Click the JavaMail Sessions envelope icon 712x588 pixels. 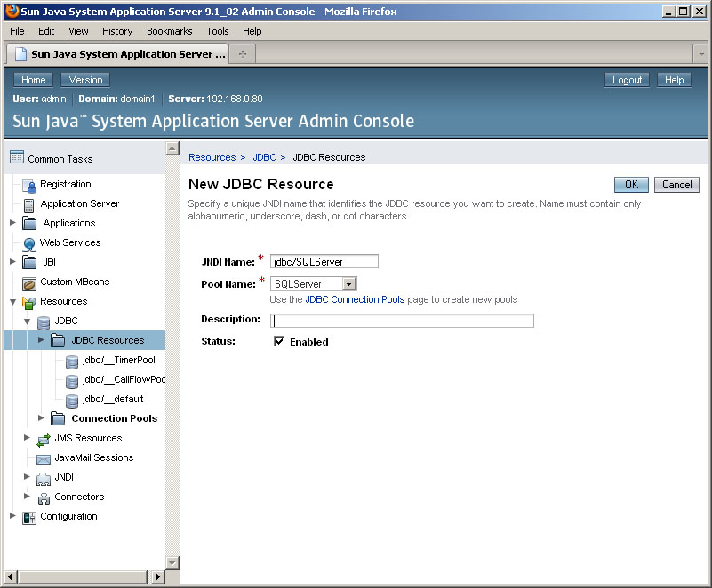44,459
